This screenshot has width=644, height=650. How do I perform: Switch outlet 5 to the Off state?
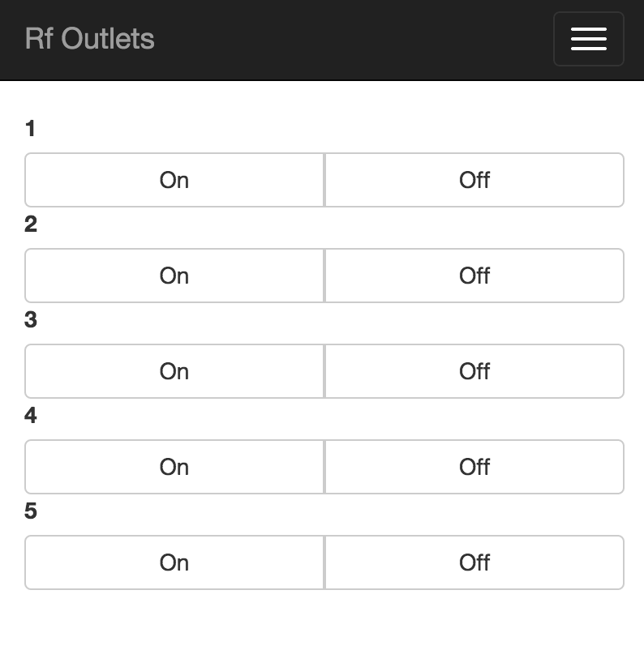pos(474,562)
